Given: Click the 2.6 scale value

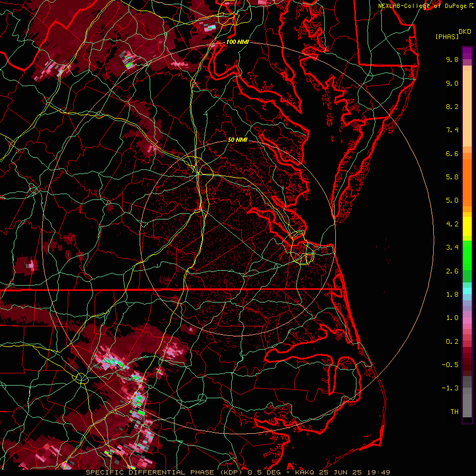Looking at the screenshot, I should (x=452, y=271).
